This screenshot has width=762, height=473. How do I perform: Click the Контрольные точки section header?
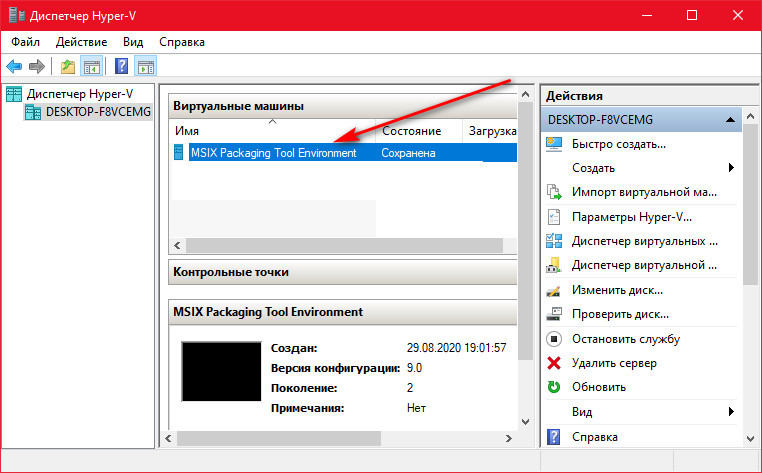342,272
